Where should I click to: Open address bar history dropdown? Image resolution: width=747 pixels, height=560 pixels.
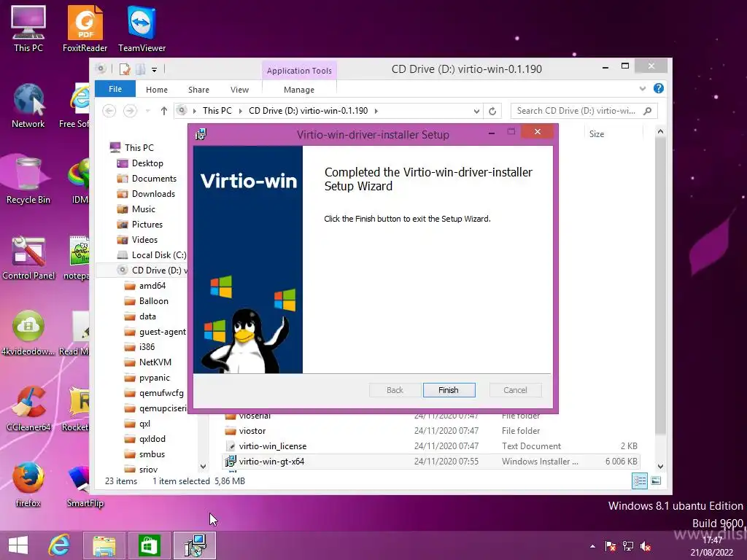point(476,111)
